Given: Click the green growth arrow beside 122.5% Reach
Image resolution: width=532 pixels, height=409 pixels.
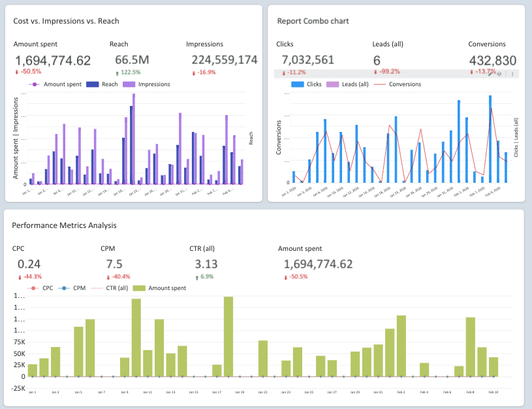Looking at the screenshot, I should coord(117,73).
